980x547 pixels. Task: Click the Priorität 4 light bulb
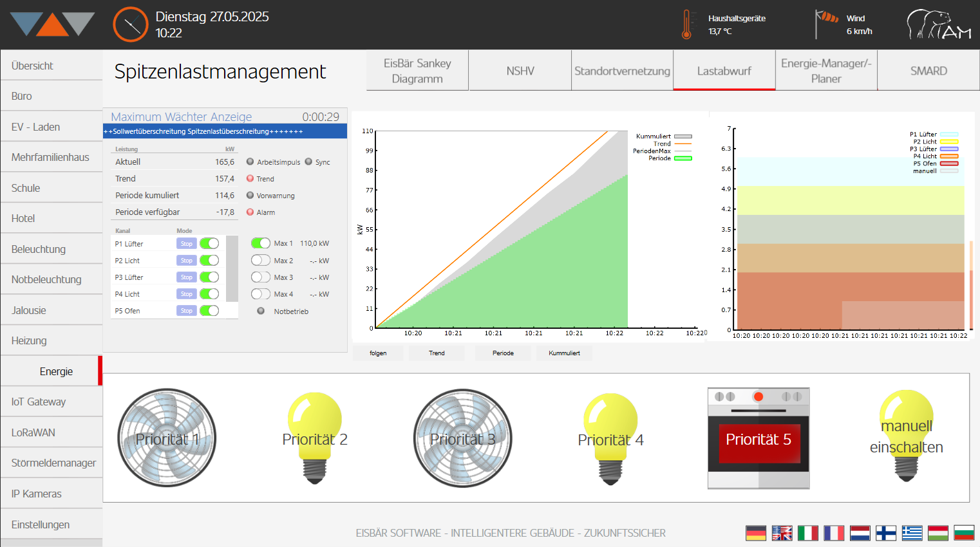click(x=610, y=438)
